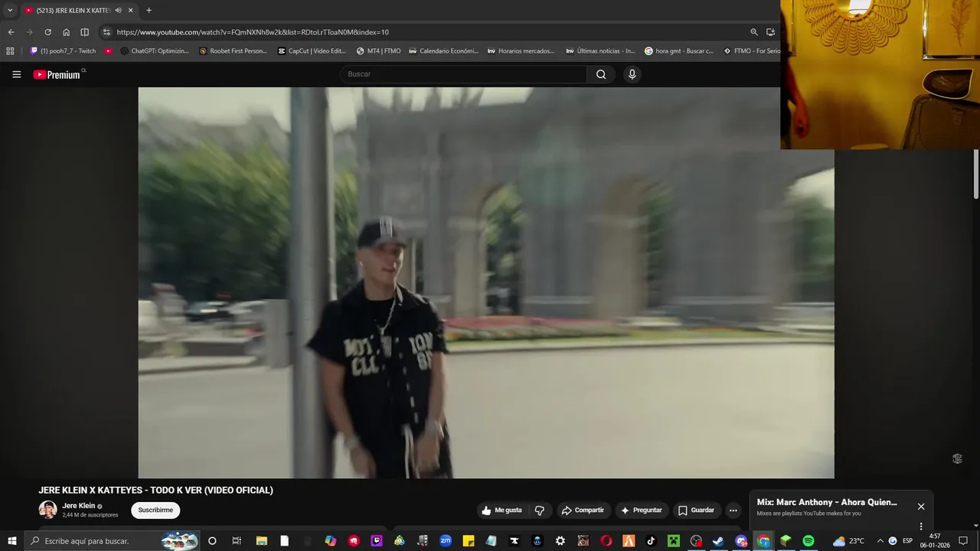Like the video with Me gusta

point(501,510)
